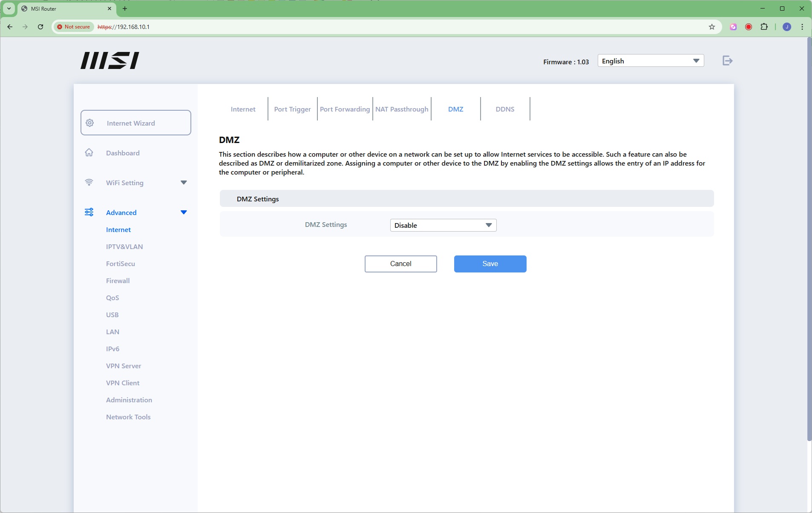Viewport: 812px width, 513px height.
Task: Click the WiFi Setting signal icon
Action: click(x=89, y=183)
